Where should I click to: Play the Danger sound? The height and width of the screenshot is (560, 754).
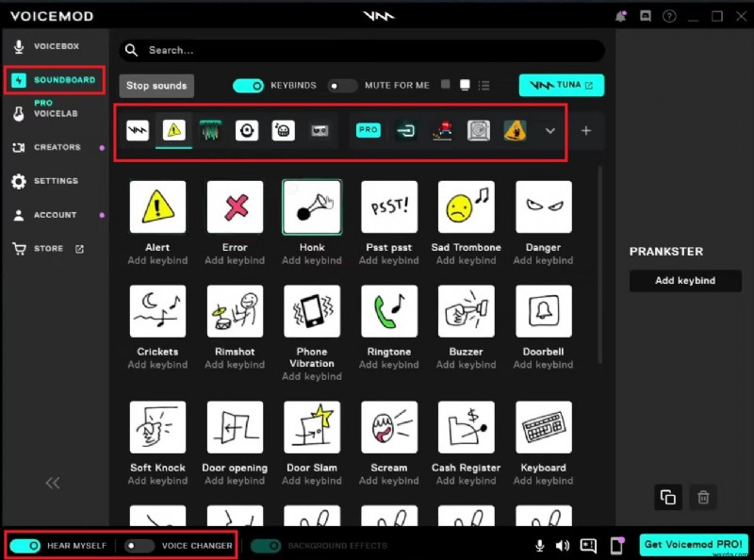point(544,206)
